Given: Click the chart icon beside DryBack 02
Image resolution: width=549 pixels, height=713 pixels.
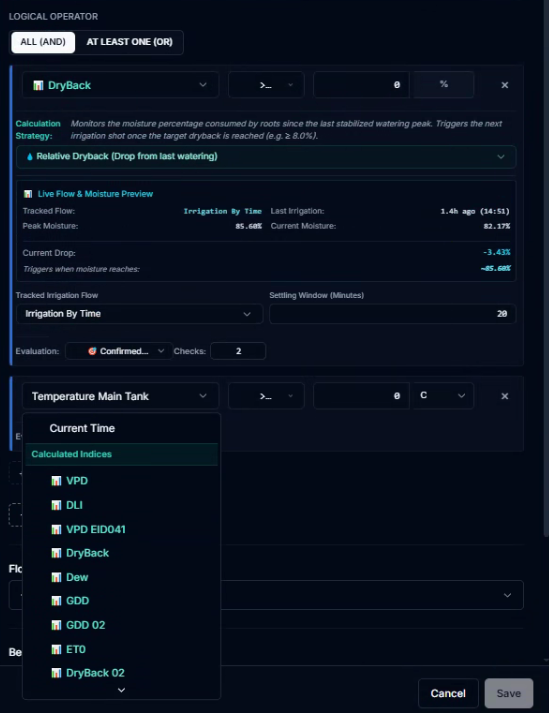Looking at the screenshot, I should coord(56,673).
